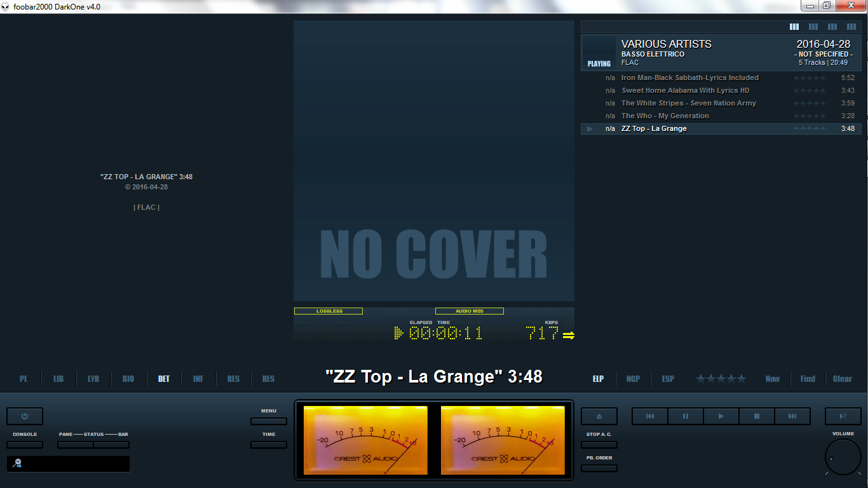This screenshot has height=488, width=868.
Task: Set rating stars beside the ESP tab
Action: [721, 379]
